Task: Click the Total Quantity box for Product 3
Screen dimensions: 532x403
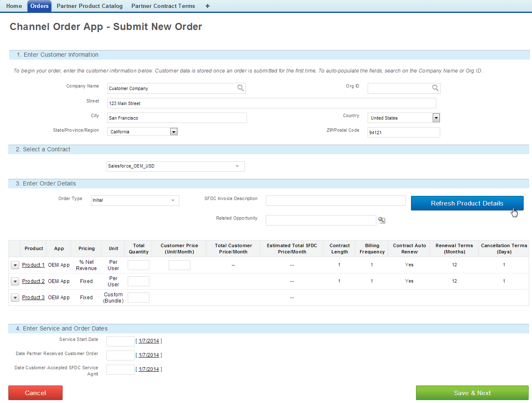Action: [139, 298]
